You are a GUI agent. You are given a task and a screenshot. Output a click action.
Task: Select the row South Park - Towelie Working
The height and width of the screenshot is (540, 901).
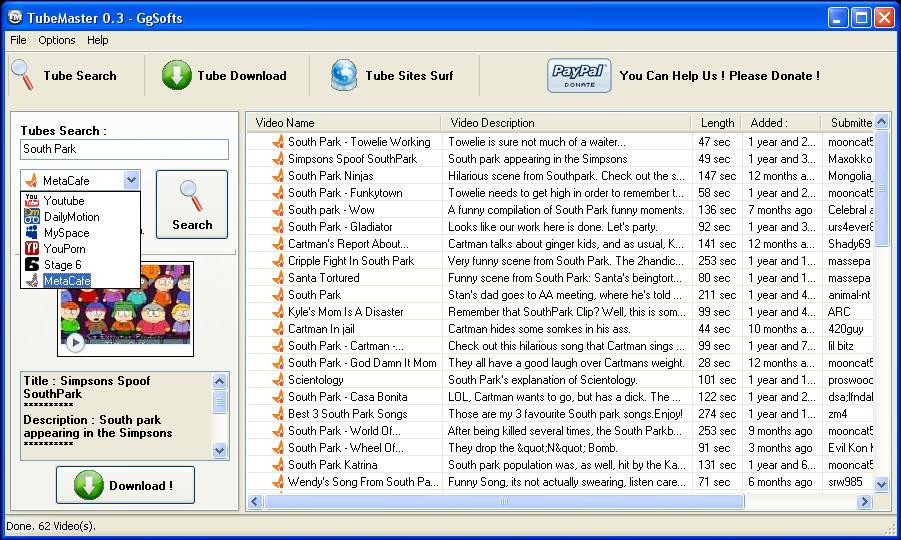(x=560, y=142)
